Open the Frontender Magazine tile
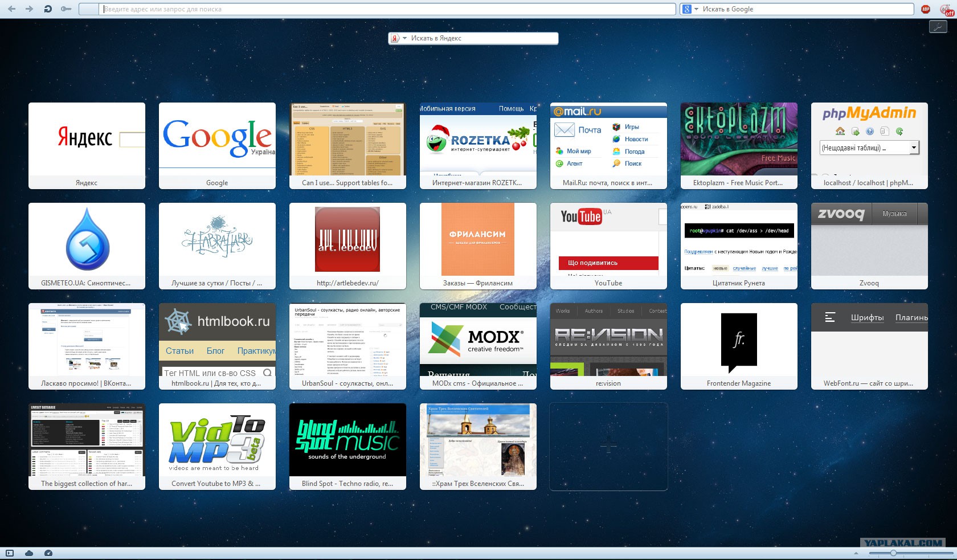This screenshot has width=957, height=560. (x=739, y=346)
